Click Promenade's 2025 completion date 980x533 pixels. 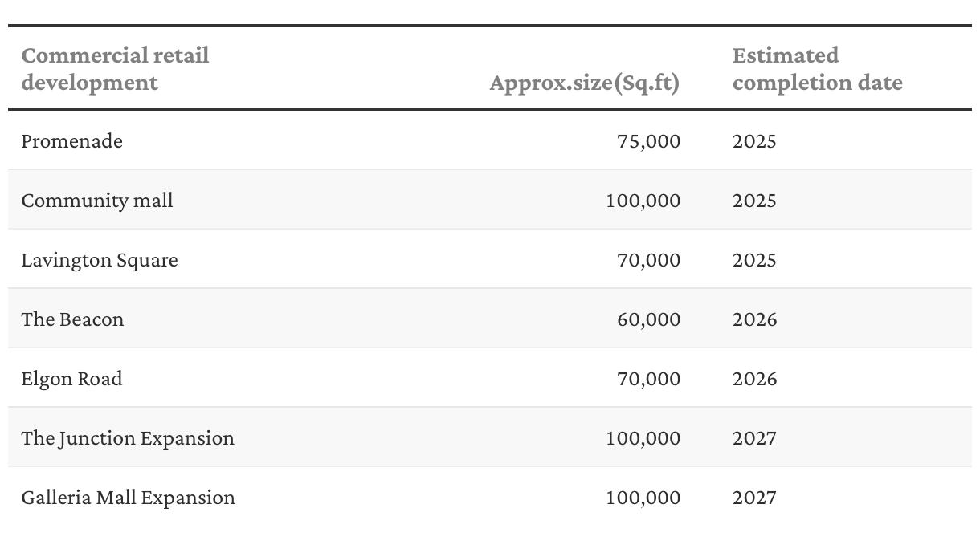click(754, 141)
